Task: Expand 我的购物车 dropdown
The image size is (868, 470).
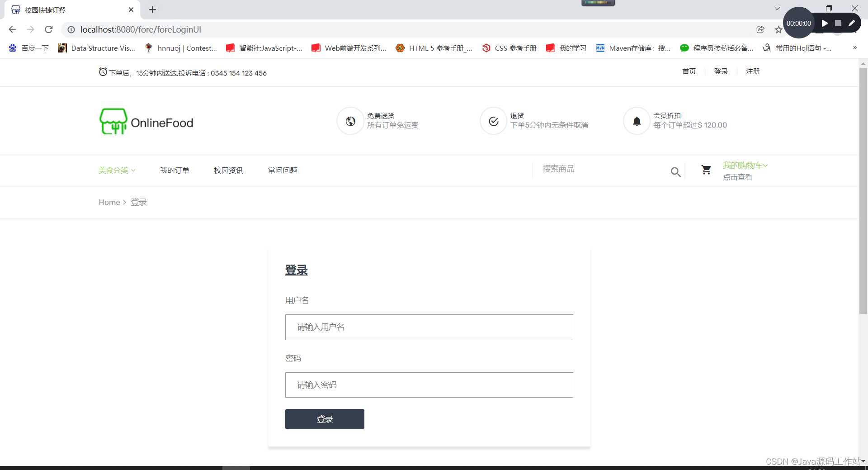Action: (745, 165)
